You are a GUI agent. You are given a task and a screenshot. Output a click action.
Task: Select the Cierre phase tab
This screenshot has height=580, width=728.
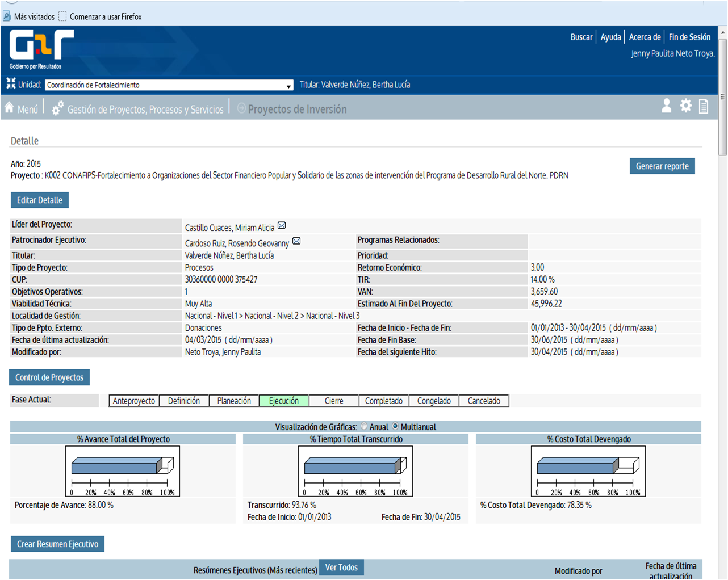tap(334, 401)
